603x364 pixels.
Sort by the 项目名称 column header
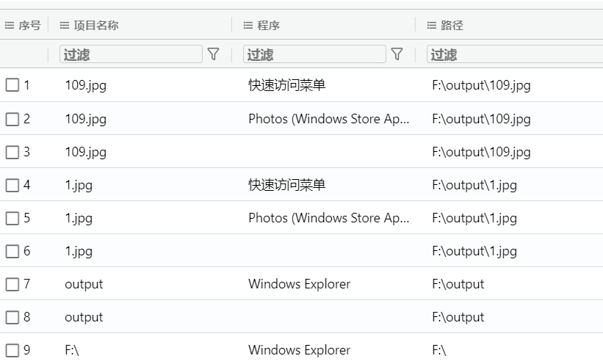95,26
